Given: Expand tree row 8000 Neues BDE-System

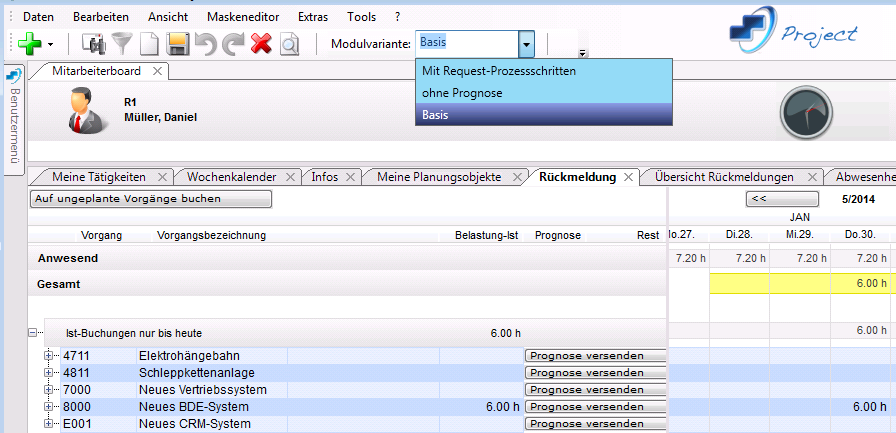Looking at the screenshot, I should (48, 407).
